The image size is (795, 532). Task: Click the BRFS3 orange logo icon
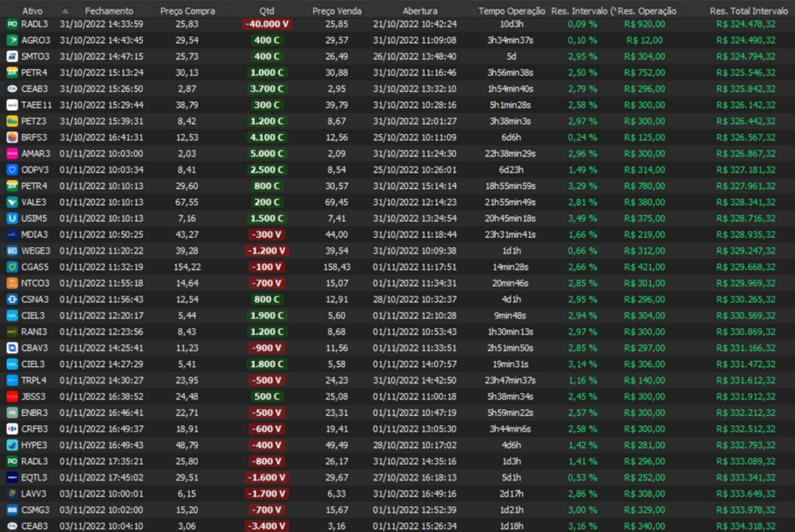point(12,137)
